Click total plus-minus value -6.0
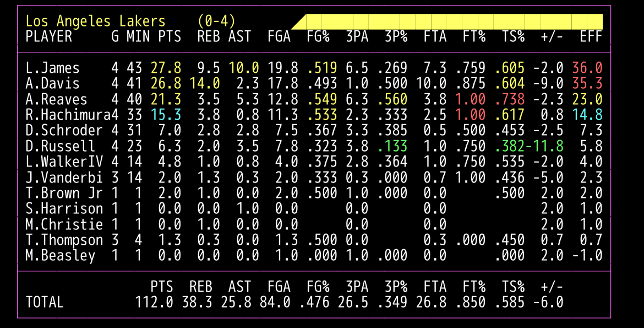This screenshot has height=328, width=644. (548, 302)
